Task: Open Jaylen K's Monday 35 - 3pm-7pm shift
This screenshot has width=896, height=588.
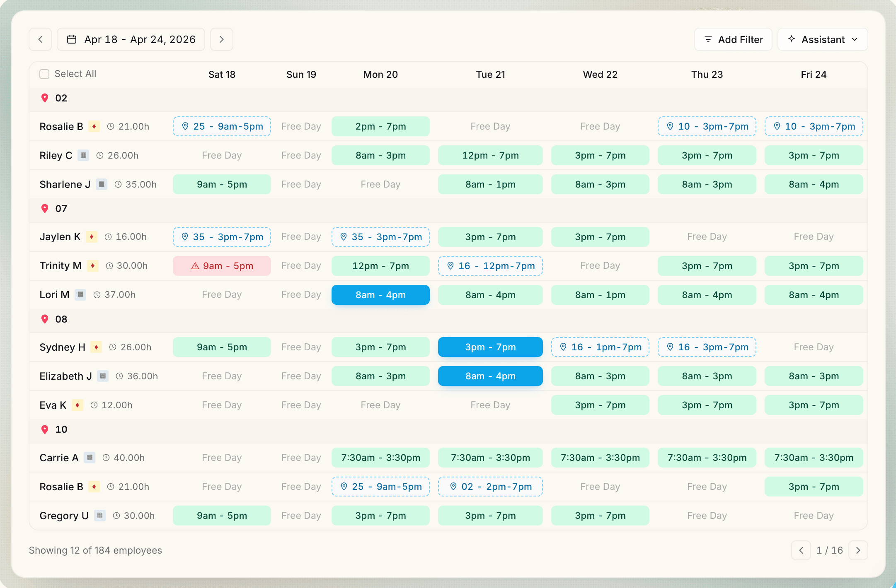Action: pos(380,237)
